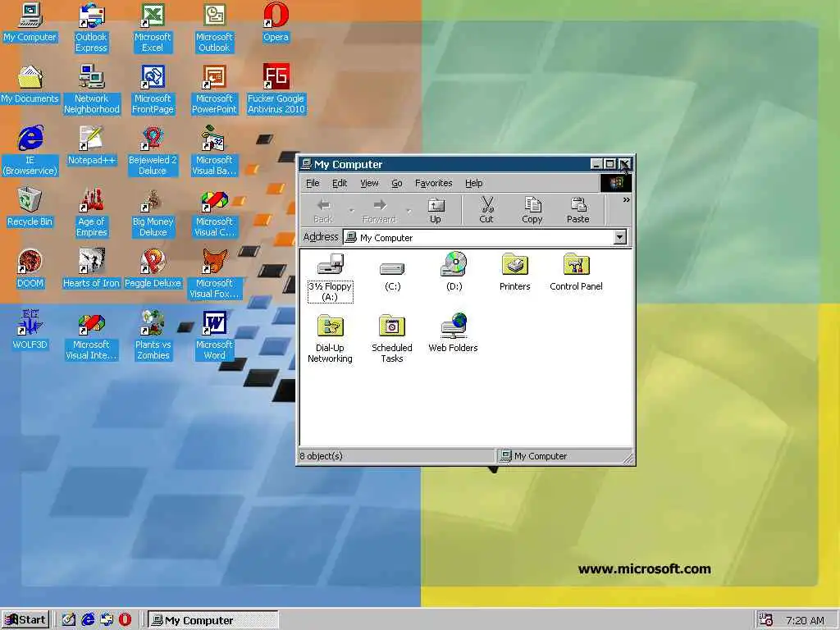Click the Forward toolbar button

tap(379, 210)
